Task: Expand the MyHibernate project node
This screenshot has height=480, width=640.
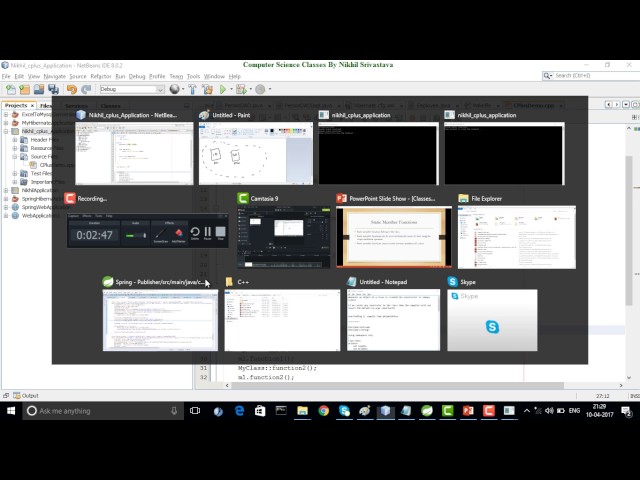Action: (x=6, y=123)
